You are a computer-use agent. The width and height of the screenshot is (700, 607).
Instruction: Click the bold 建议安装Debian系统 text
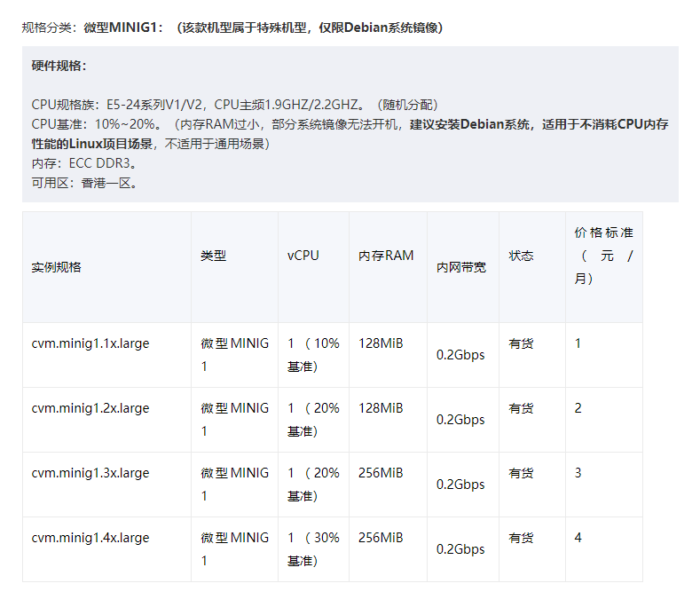point(469,124)
